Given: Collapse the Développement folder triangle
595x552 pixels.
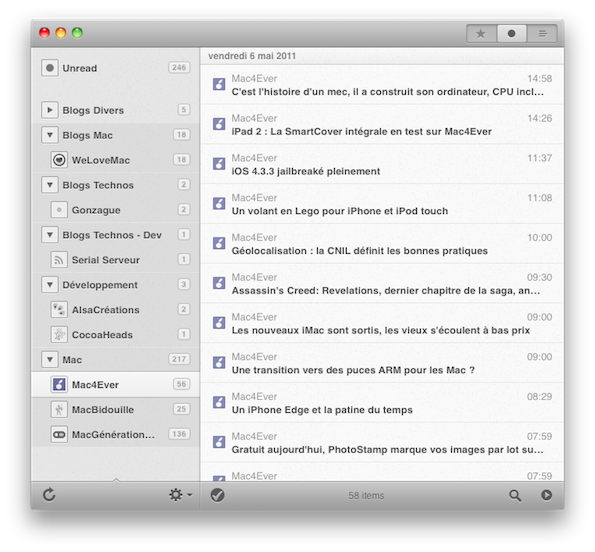Looking at the screenshot, I should click(x=50, y=285).
